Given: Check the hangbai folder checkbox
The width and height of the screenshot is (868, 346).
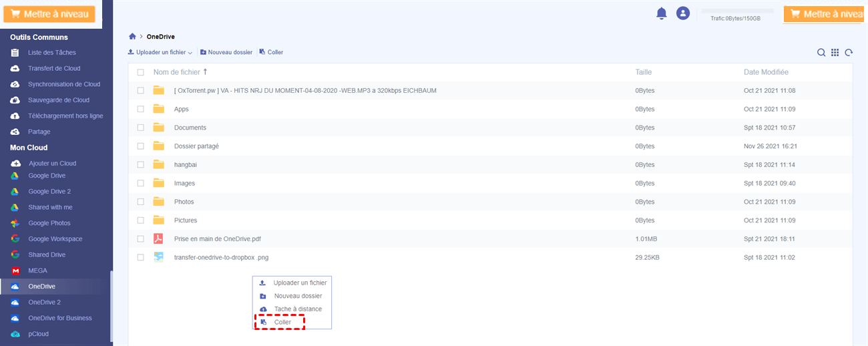Looking at the screenshot, I should [140, 164].
